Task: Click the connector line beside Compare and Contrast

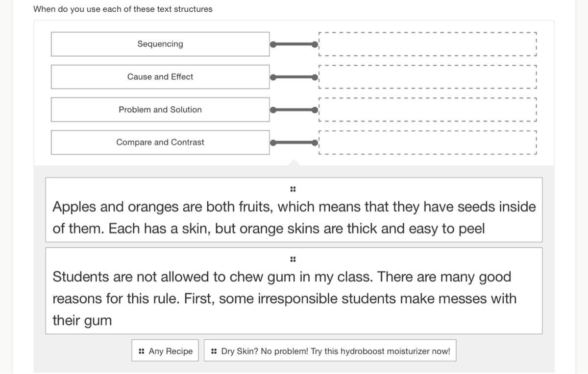Action: [x=294, y=143]
